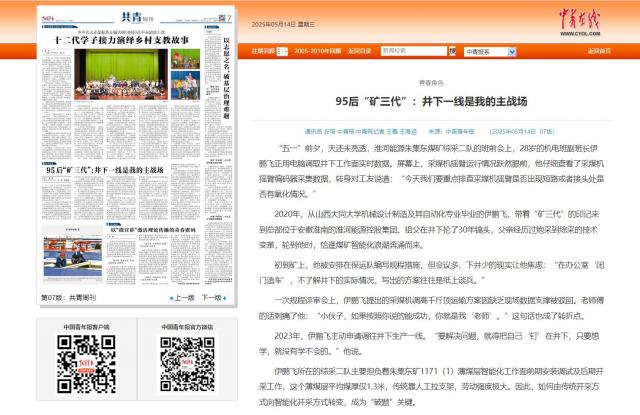The width and height of the screenshot is (640, 415).
Task: Open the 往期回顾 calendar icon
Action: (283, 50)
